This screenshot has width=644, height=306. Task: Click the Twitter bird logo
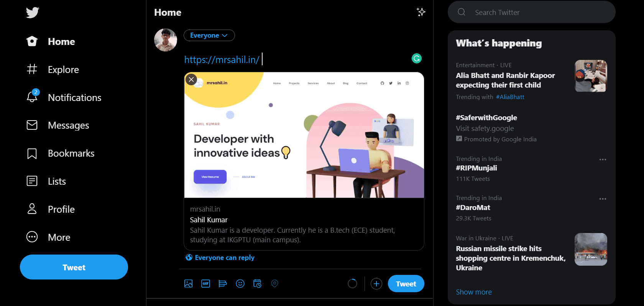(x=33, y=13)
